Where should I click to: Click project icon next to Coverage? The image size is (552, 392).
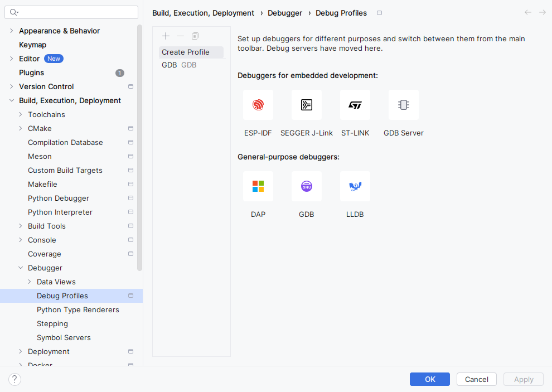tap(130, 254)
